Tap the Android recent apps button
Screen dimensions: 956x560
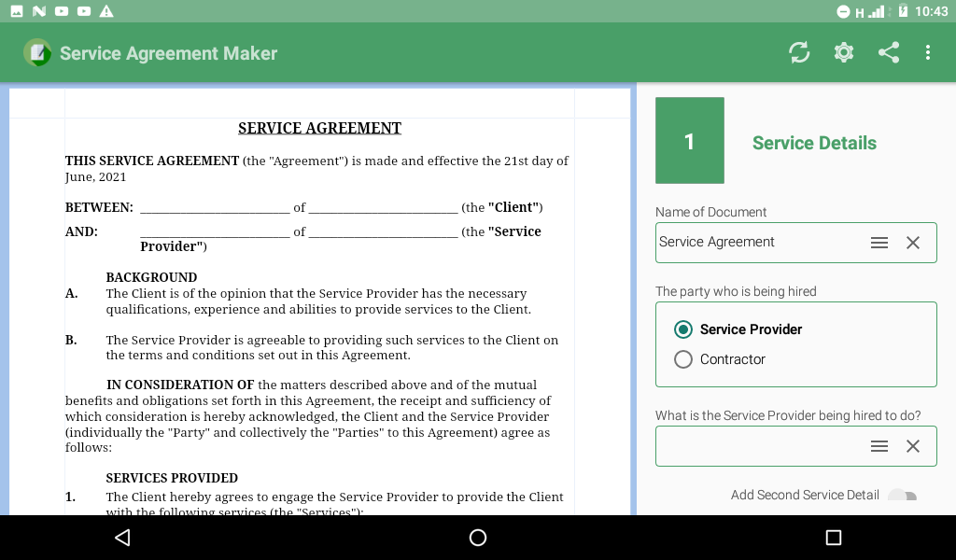point(834,537)
